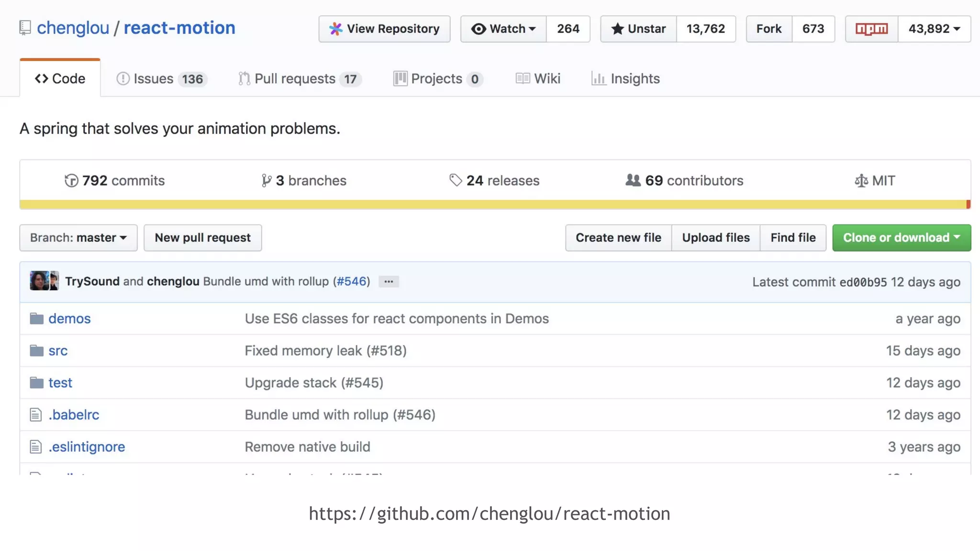This screenshot has width=980, height=551.
Task: Open the .eslintignore file
Action: (87, 447)
